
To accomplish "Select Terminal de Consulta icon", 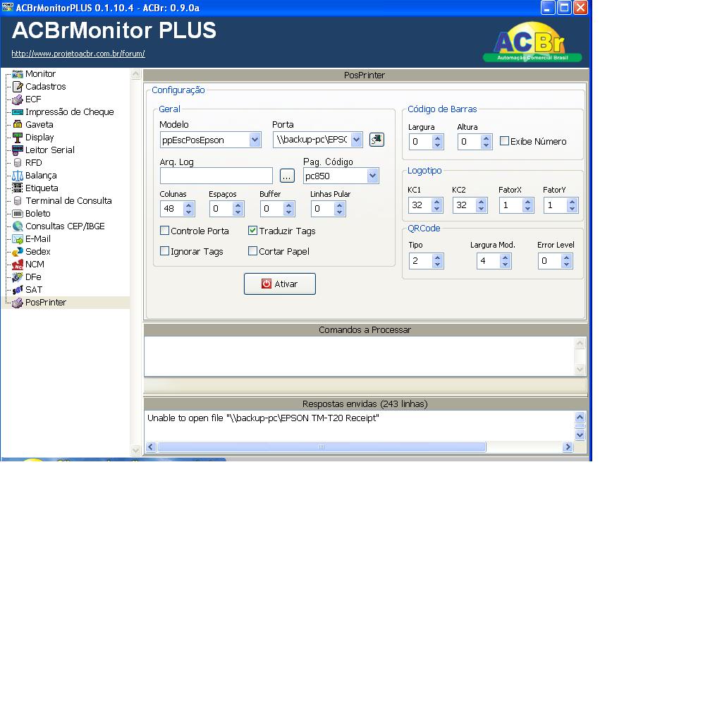I will (x=18, y=200).
